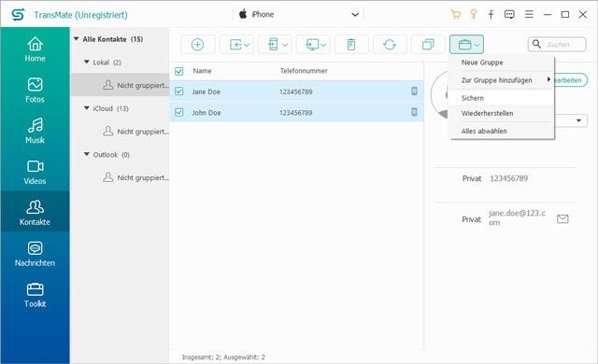This screenshot has height=364, width=598.
Task: Open Zur Gruppe hinzufügen submenu
Action: coord(502,80)
